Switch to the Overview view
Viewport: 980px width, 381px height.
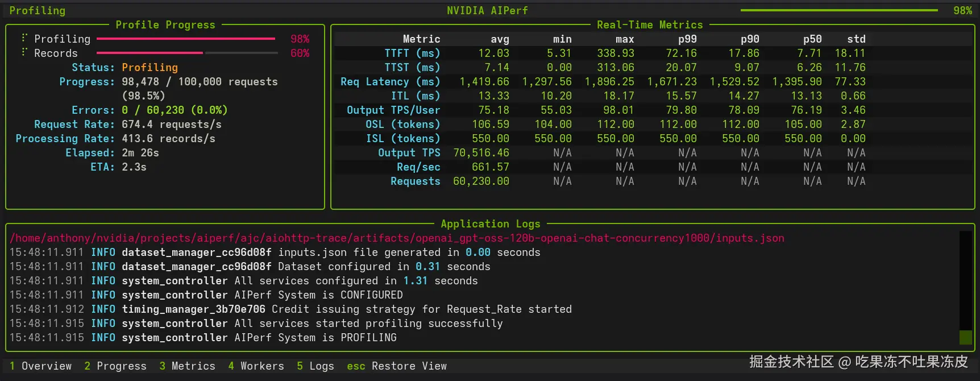[x=40, y=366]
